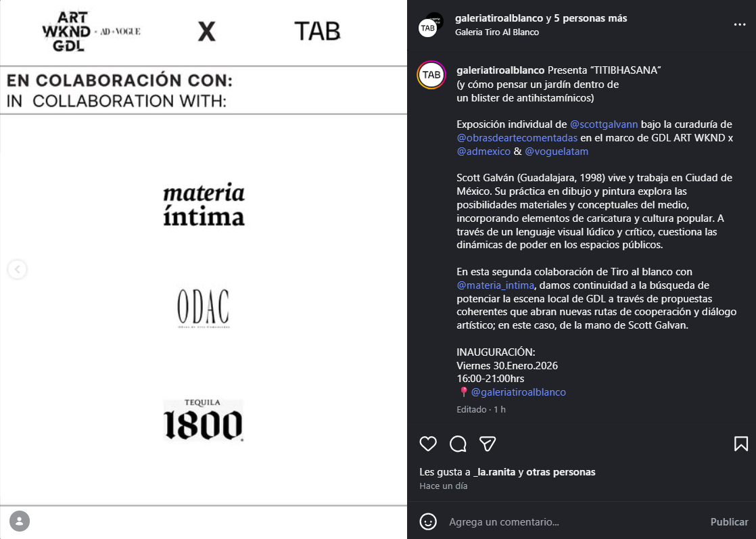Like the post with heart icon
This screenshot has height=539, width=756.
click(428, 444)
